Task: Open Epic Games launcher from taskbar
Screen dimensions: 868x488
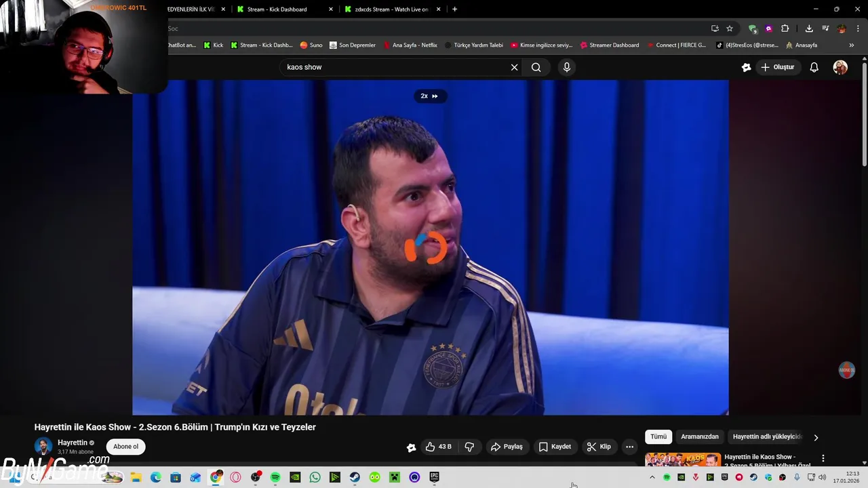Action: [434, 477]
